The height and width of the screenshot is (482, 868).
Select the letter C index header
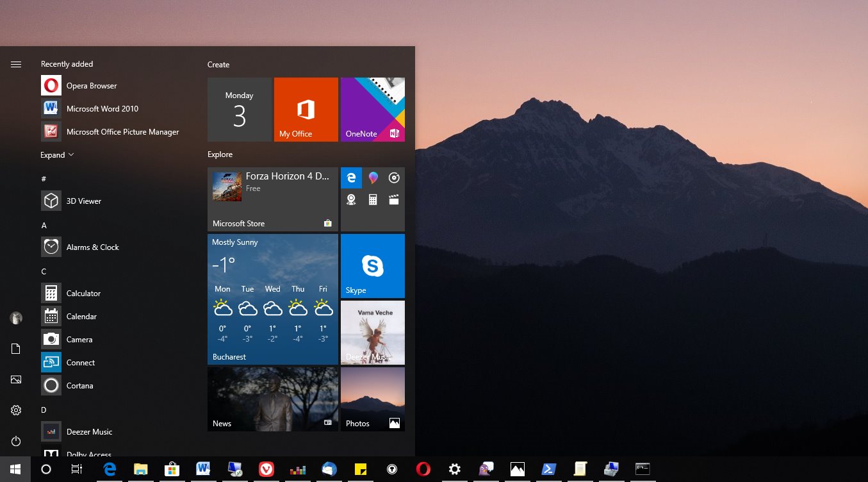(44, 272)
